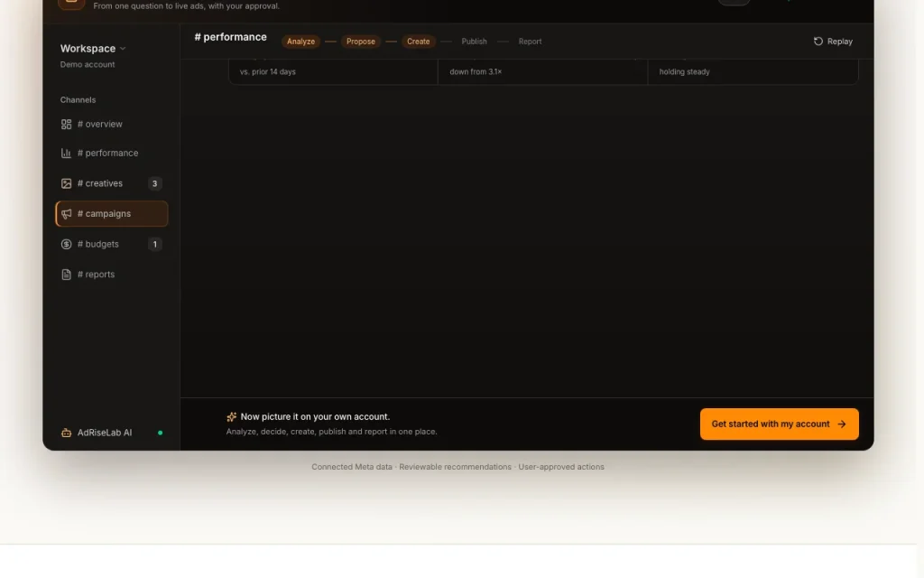Click the Workspace title

[88, 49]
